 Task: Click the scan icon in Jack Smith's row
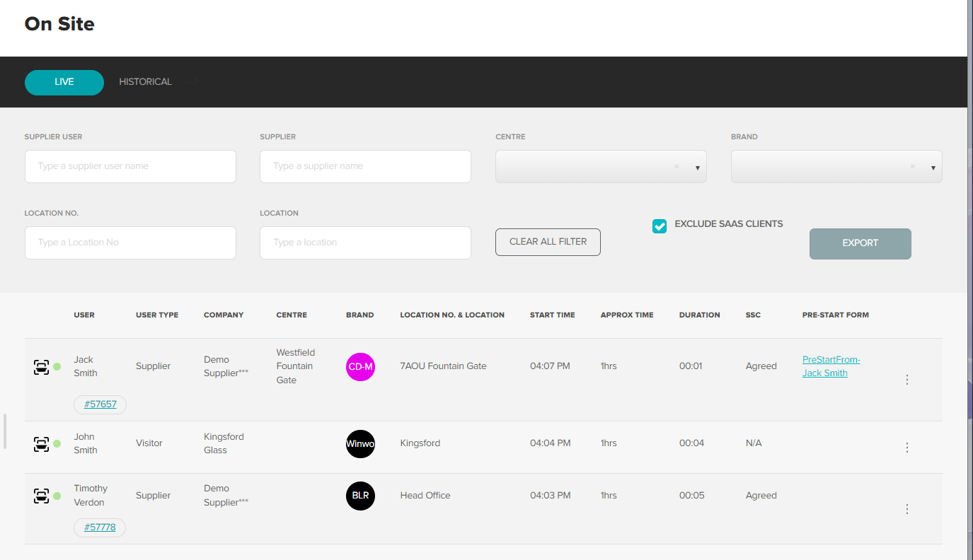coord(42,366)
